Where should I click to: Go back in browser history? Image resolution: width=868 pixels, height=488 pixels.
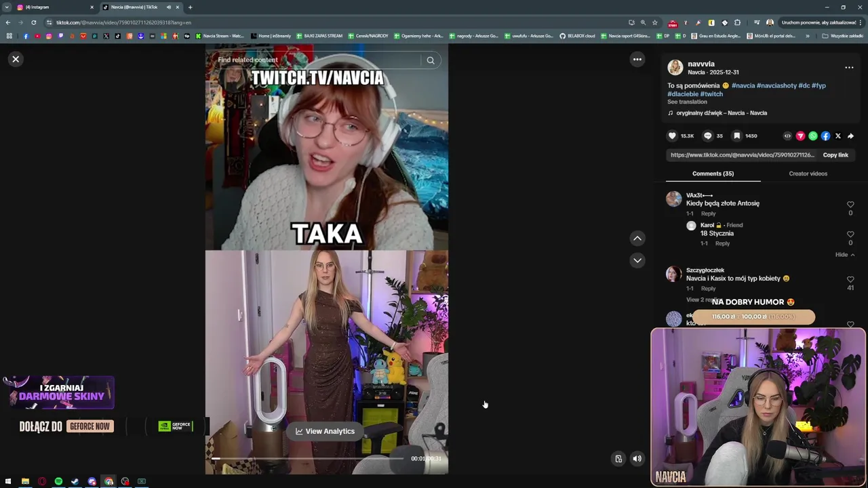point(8,22)
